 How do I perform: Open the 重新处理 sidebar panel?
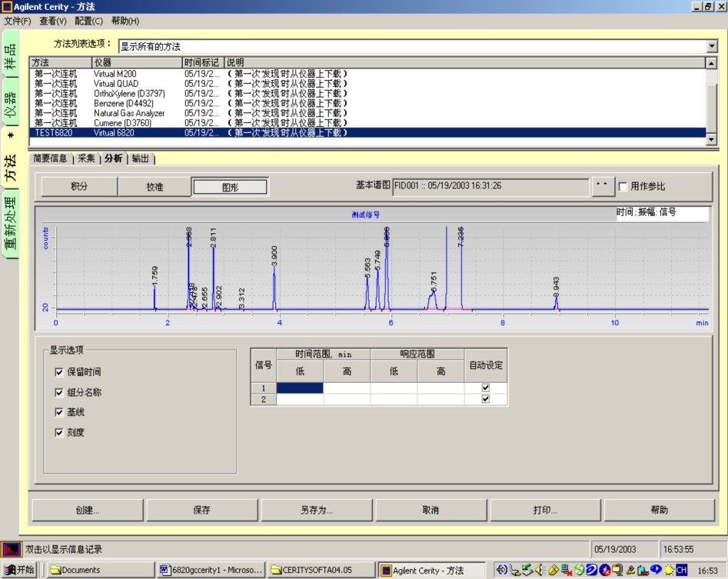[x=10, y=225]
